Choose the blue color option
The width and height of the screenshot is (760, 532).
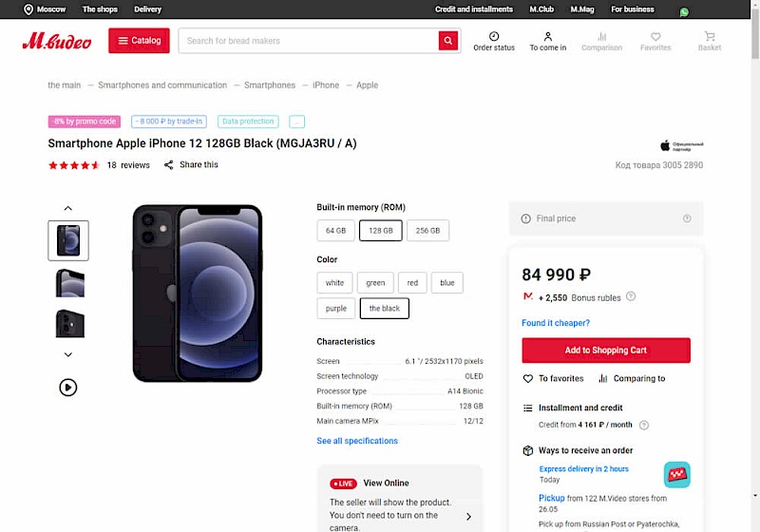coord(447,283)
